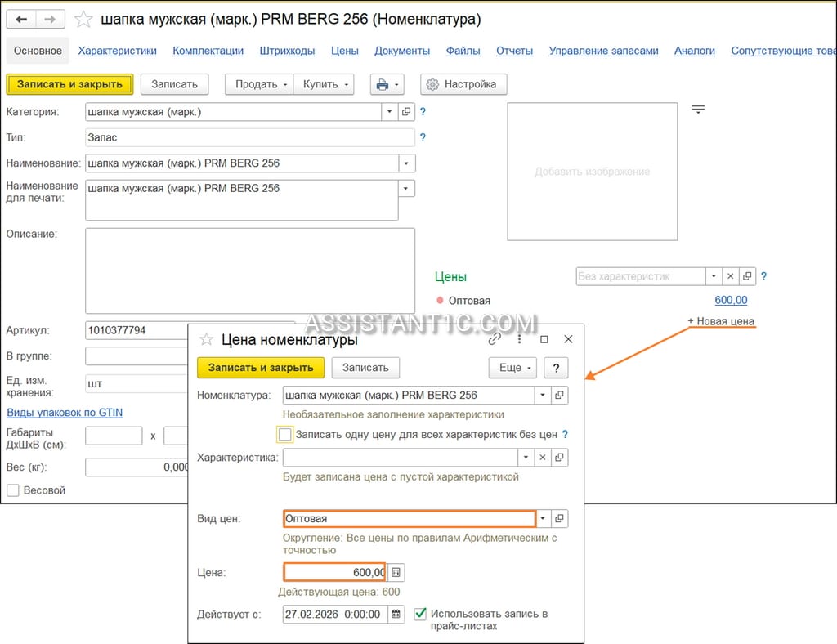The height and width of the screenshot is (644, 837).
Task: Open the Управление запасами tab
Action: [x=603, y=51]
